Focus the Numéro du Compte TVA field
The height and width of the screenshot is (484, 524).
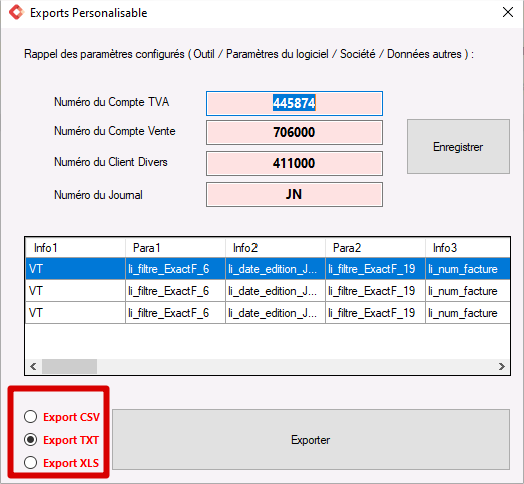click(x=294, y=103)
